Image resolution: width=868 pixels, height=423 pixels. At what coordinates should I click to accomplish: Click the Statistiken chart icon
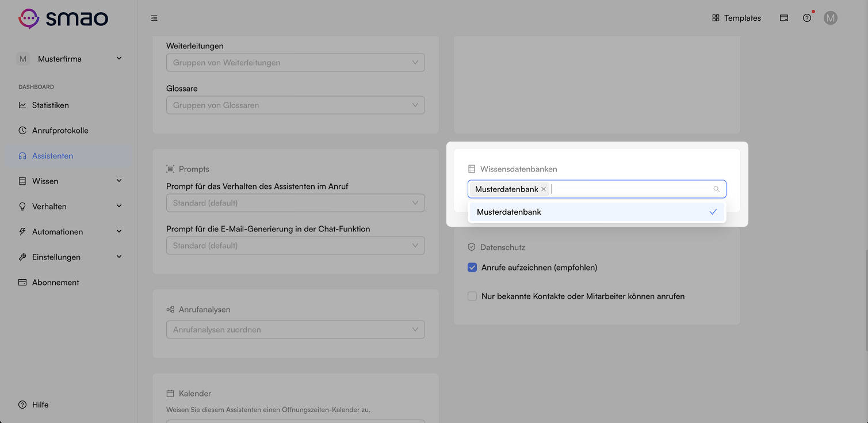click(x=22, y=105)
